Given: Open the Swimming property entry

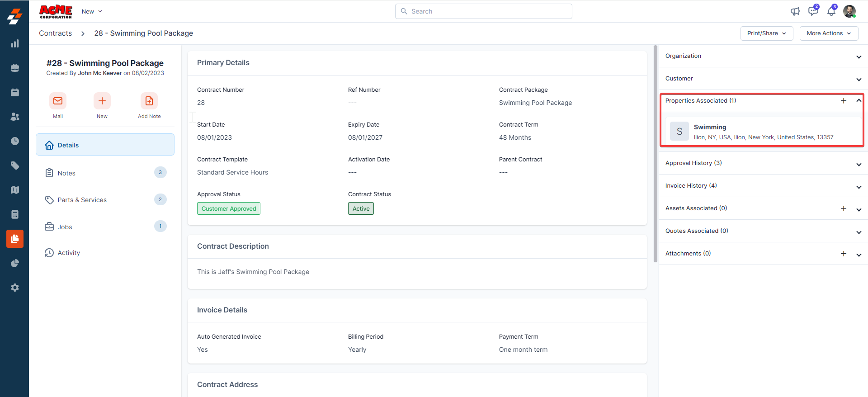Looking at the screenshot, I should (710, 128).
